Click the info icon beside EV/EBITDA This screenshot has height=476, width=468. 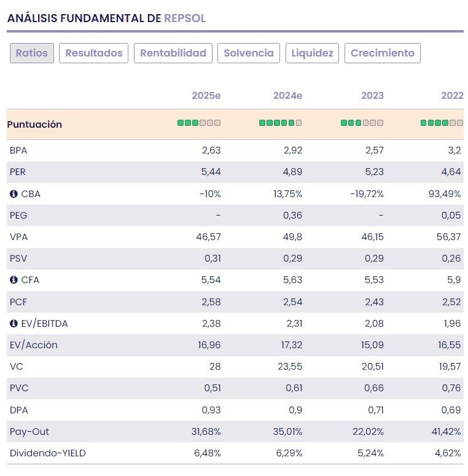click(x=14, y=323)
